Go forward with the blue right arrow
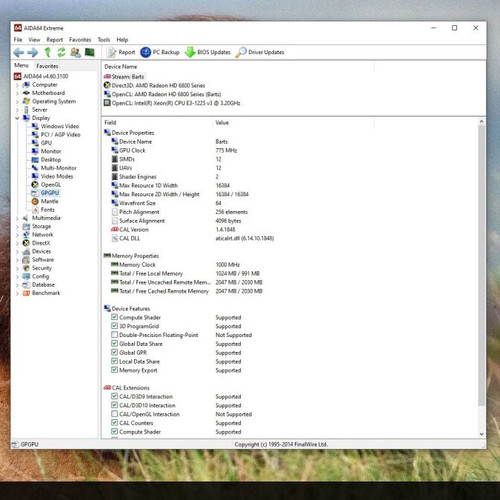 click(x=33, y=52)
